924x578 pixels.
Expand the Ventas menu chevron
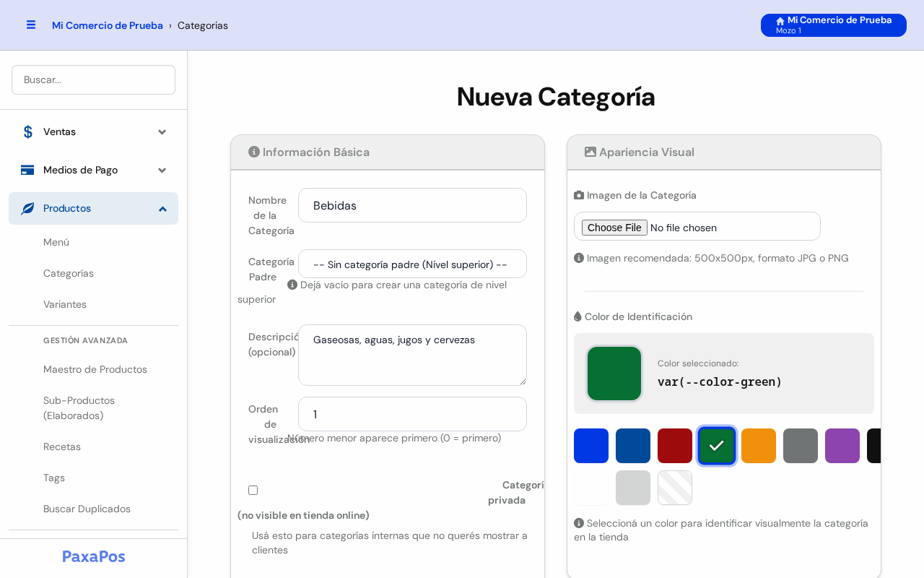[162, 132]
